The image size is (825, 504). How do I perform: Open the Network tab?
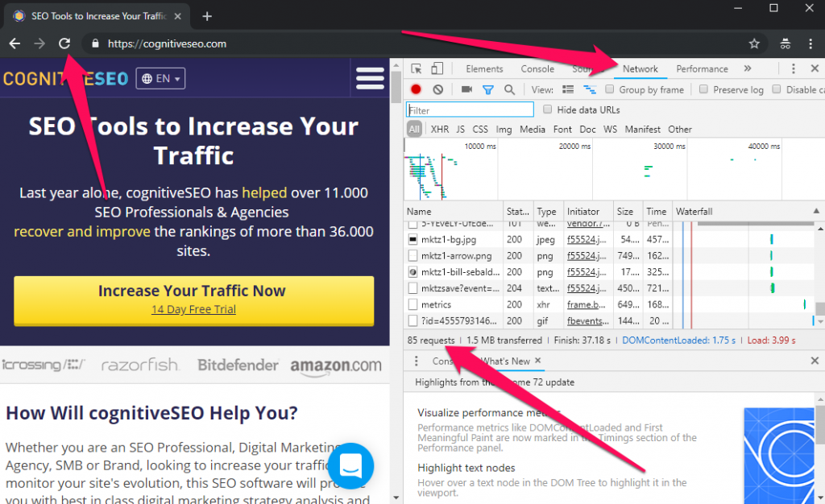coord(640,69)
